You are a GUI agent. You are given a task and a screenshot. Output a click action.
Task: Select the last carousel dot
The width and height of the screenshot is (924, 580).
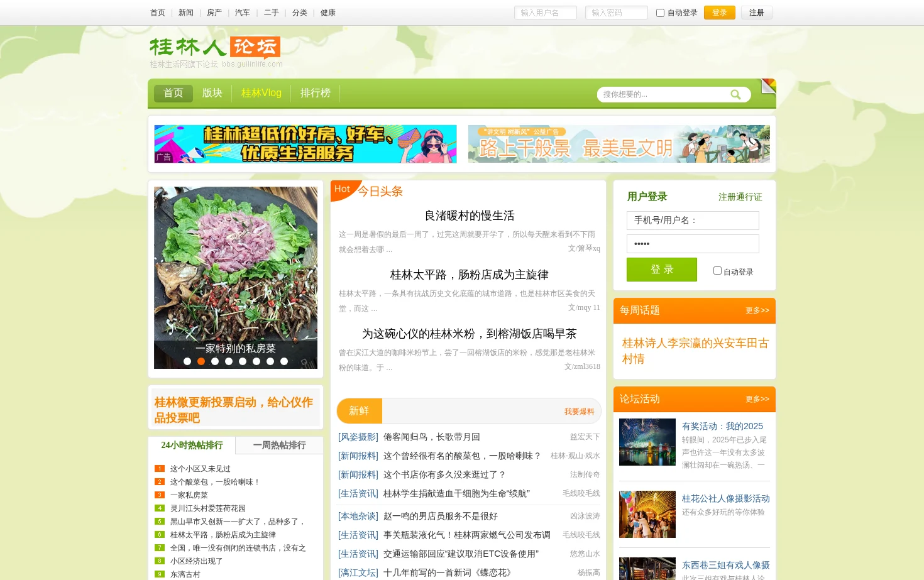[x=284, y=361]
